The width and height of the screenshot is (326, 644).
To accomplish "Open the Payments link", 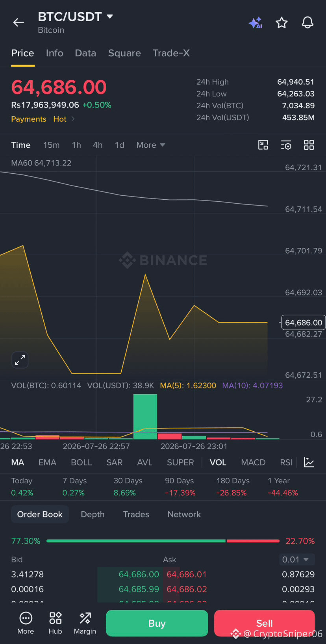I will coord(29,119).
